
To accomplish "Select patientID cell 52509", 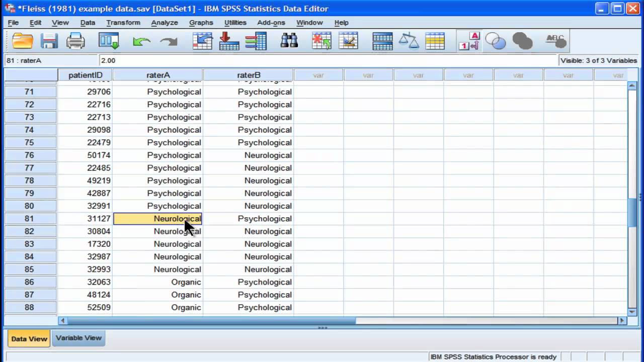I will pyautogui.click(x=85, y=307).
